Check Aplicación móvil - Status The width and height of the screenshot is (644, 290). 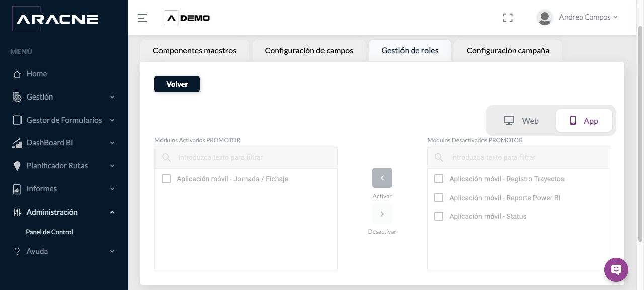tap(439, 216)
